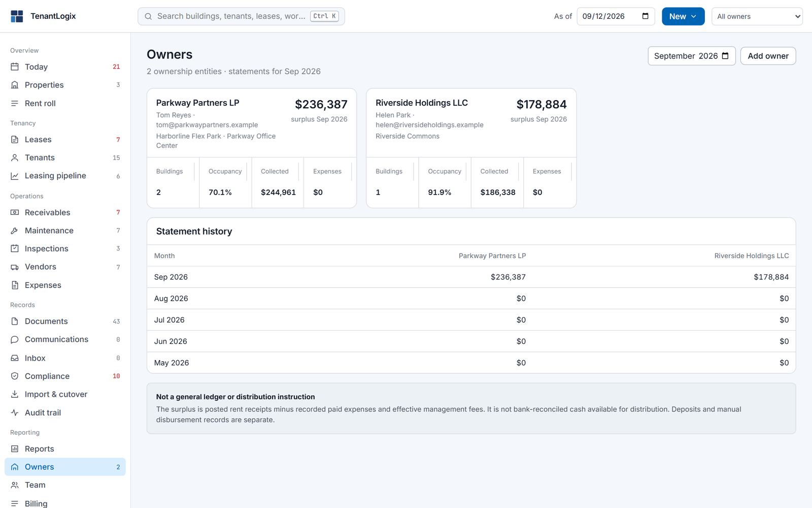Click the Documents file icon

[x=15, y=321]
